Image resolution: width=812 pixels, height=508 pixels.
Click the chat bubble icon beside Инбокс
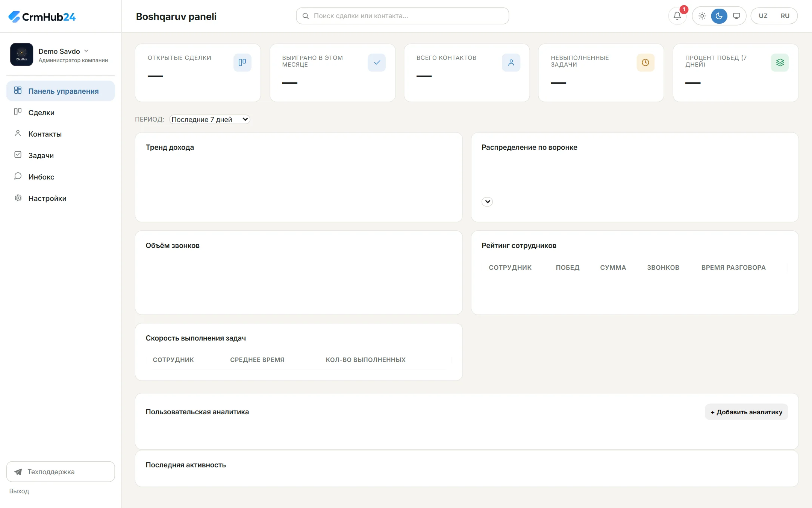18,176
